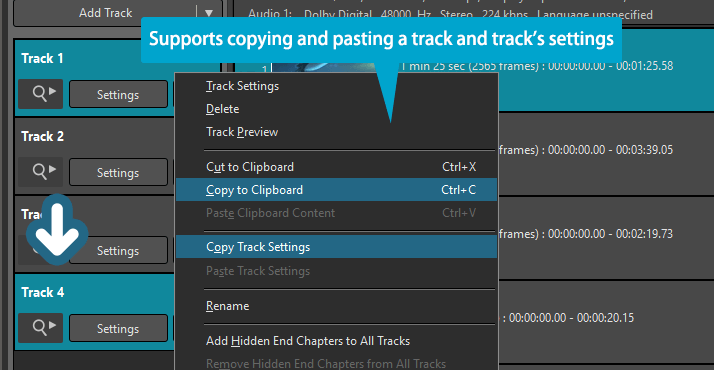Click Track 1 preview magnifier icon

pos(41,94)
